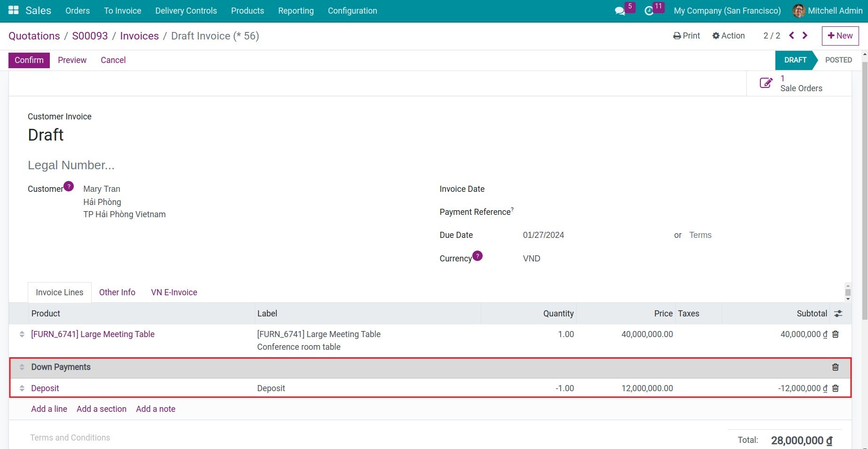Click the Price cell 12,000,000.00
868x449 pixels.
(x=647, y=388)
